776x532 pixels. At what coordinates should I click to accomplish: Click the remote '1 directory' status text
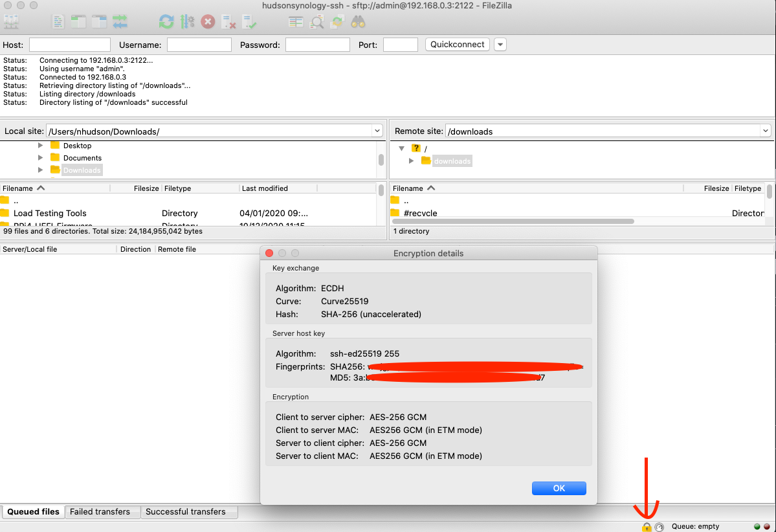click(411, 231)
